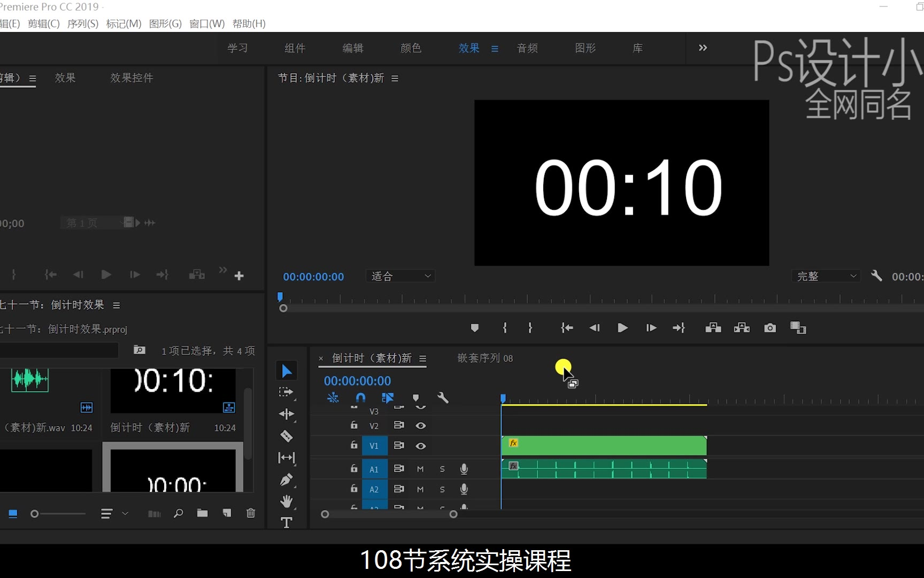The image size is (924, 578).
Task: Expand the workspace overflow chevron
Action: pos(703,48)
